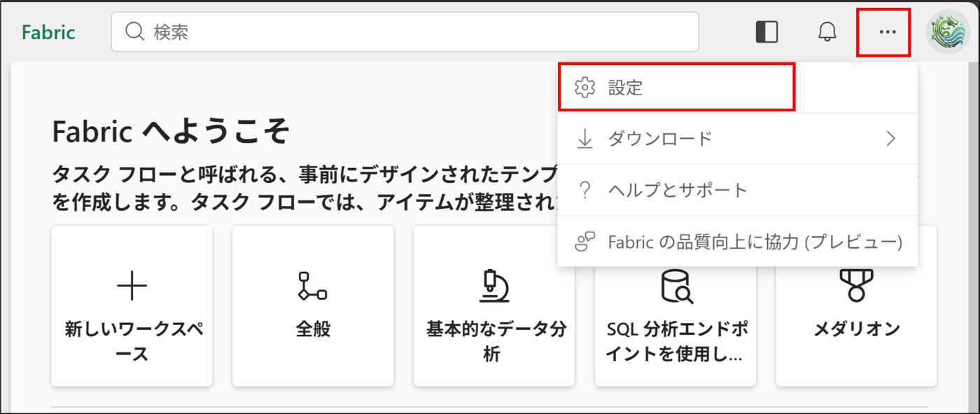Click the feedback person icon in the menu
This screenshot has height=414, width=980.
tap(584, 242)
